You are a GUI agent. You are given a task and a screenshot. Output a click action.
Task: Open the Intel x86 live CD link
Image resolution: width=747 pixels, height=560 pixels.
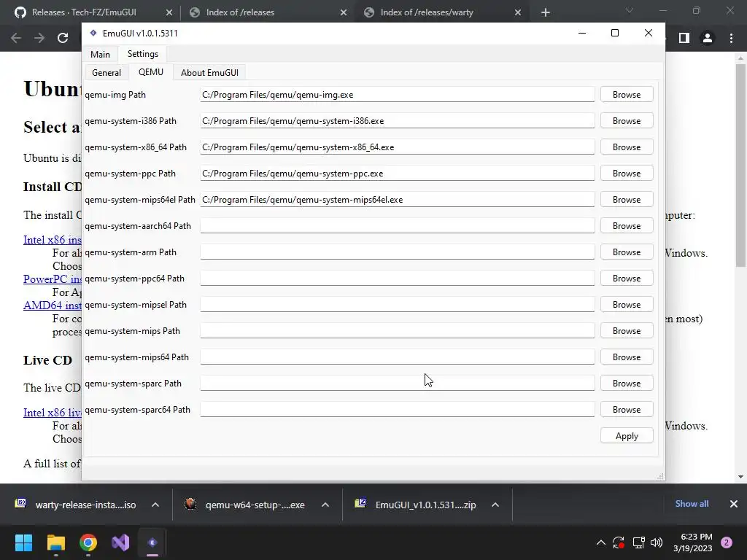pos(53,413)
